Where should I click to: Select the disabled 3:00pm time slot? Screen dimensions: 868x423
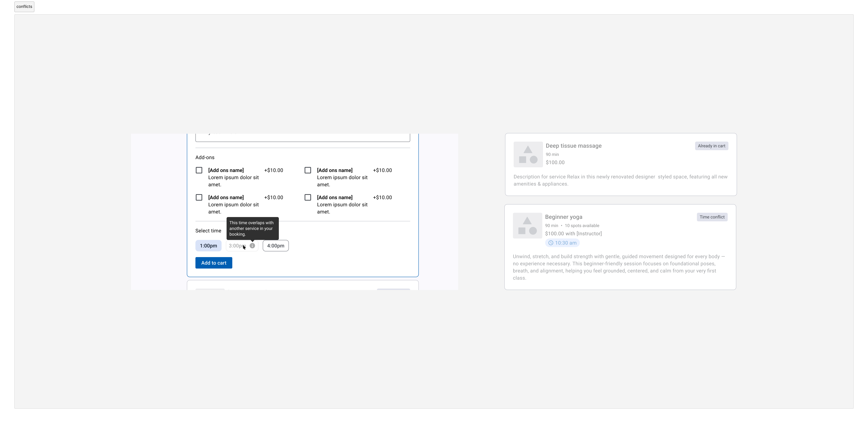pyautogui.click(x=242, y=246)
